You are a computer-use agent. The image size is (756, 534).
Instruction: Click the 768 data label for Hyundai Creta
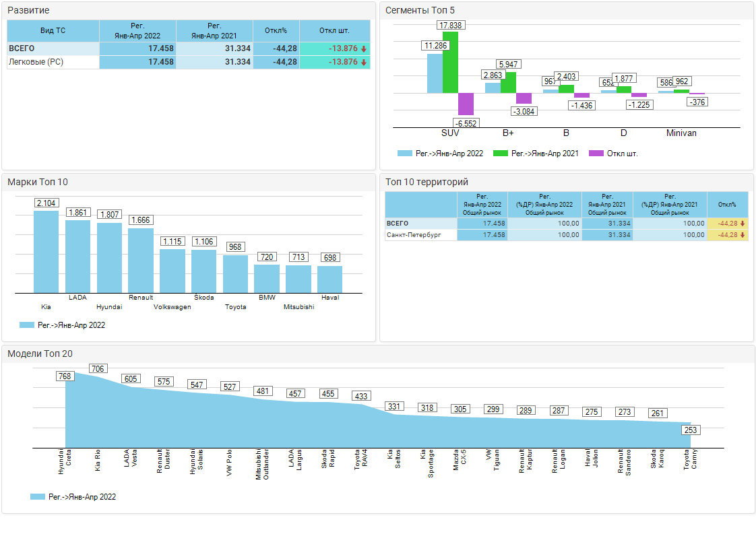65,376
